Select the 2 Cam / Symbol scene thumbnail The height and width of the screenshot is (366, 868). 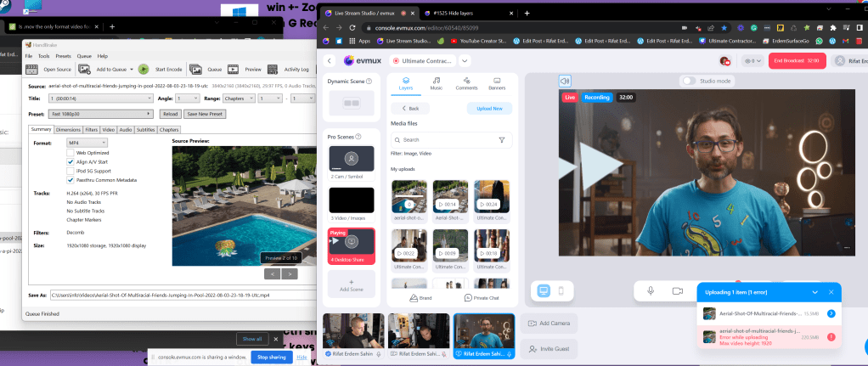pyautogui.click(x=351, y=159)
